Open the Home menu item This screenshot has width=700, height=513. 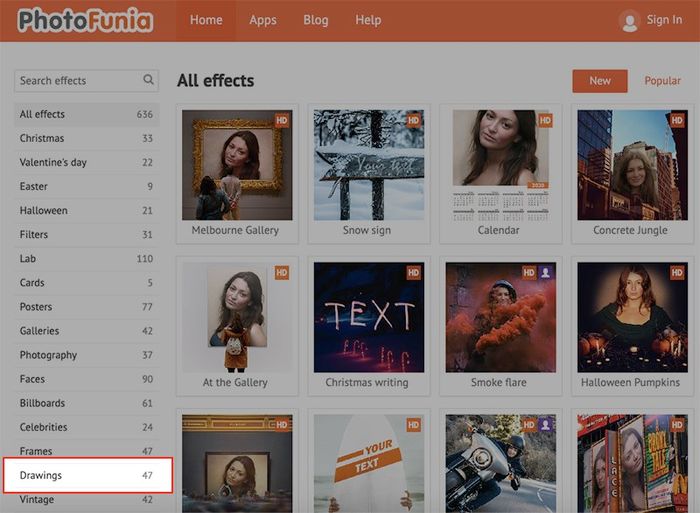tap(206, 20)
